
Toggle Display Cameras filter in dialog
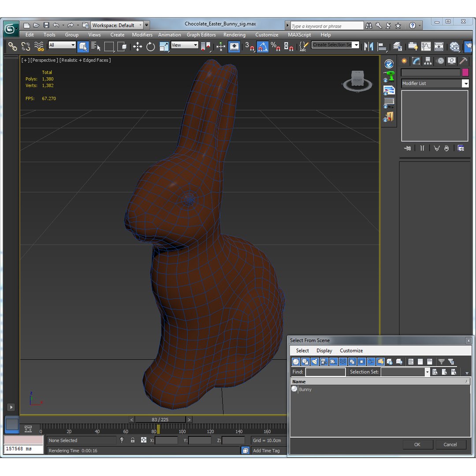324,361
